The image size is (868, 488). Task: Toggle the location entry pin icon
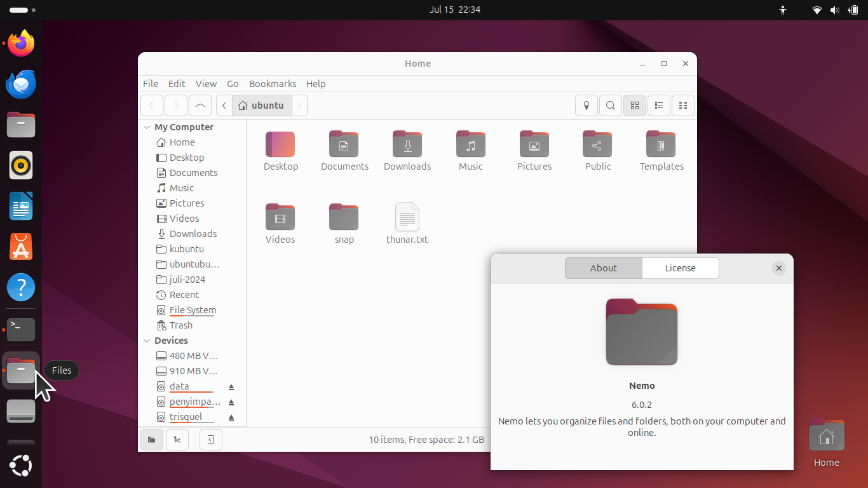586,105
